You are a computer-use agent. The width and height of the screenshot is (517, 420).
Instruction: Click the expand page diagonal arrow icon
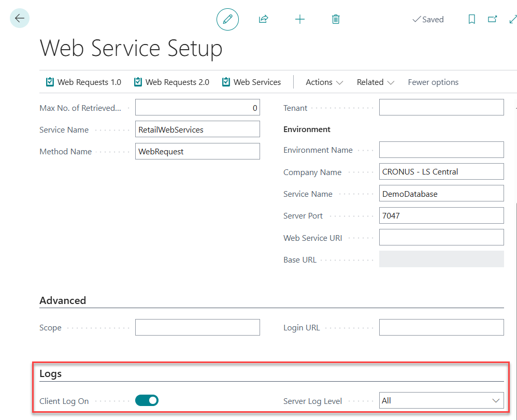click(x=512, y=20)
